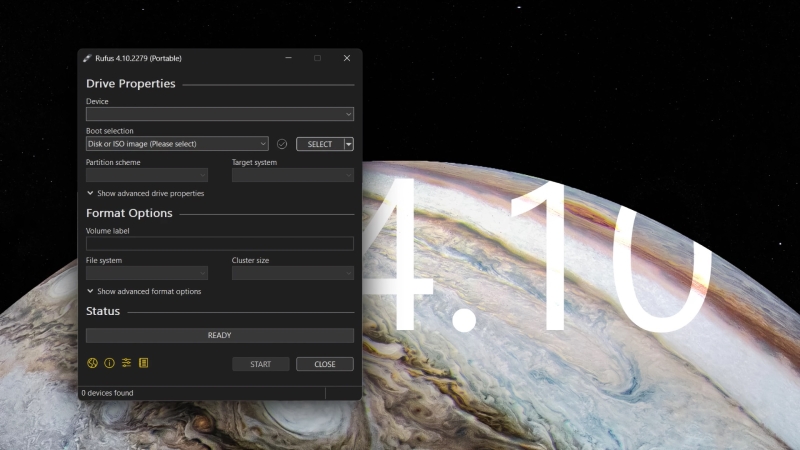The height and width of the screenshot is (450, 800).
Task: Show the log icon
Action: pyautogui.click(x=143, y=363)
